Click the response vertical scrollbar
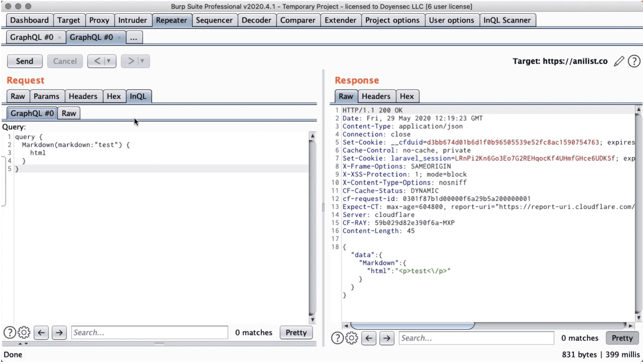Screen dimensions: 643x364 (638, 213)
